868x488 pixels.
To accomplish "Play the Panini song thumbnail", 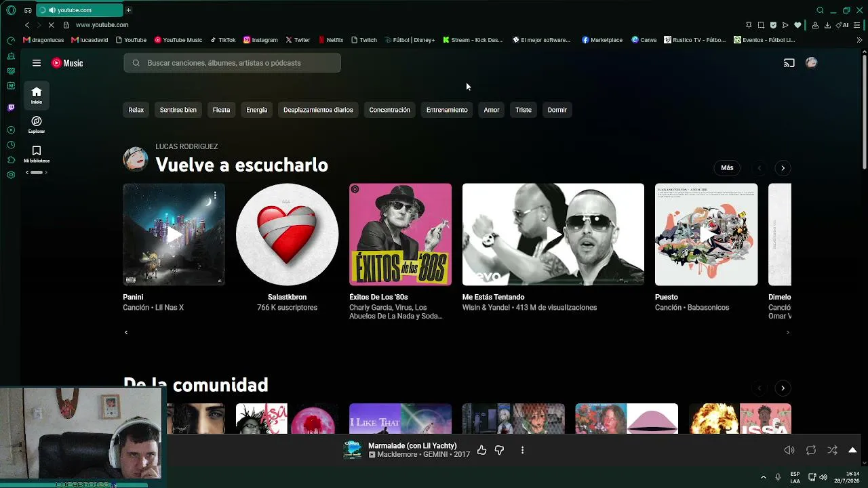I will click(174, 235).
